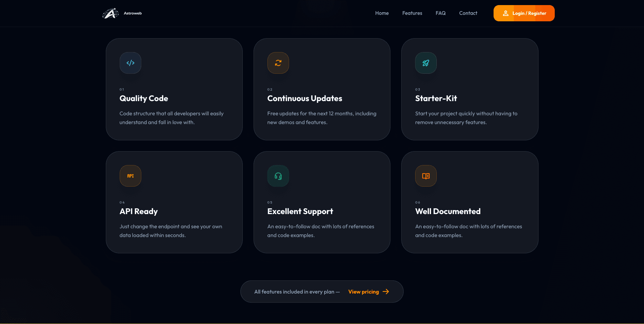Click the description text in Excellent Support card
This screenshot has width=644, height=324.
321,231
